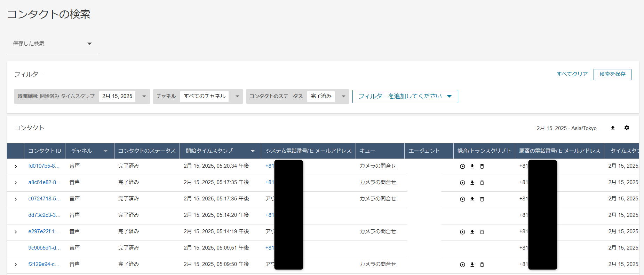644x275 pixels.
Task: Play recording for contact fd0107b5-8
Action: pos(462,167)
